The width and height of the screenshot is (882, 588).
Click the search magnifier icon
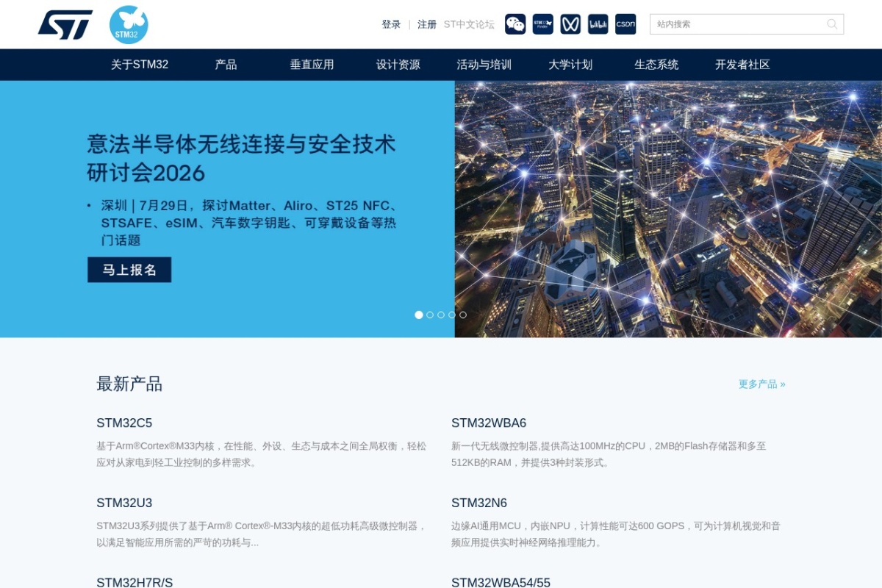832,24
